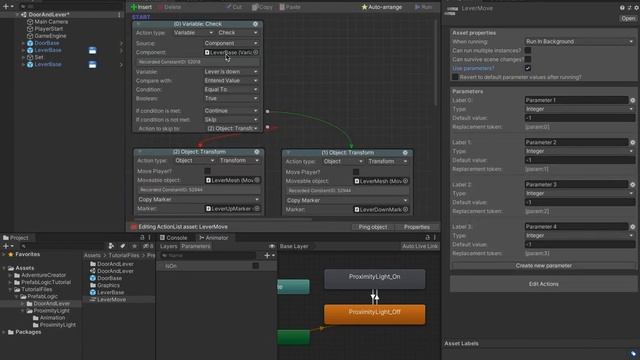Image resolution: width=640 pixels, height=360 pixels.
Task: Click the Animator panel lock icon
Action: (x=427, y=237)
